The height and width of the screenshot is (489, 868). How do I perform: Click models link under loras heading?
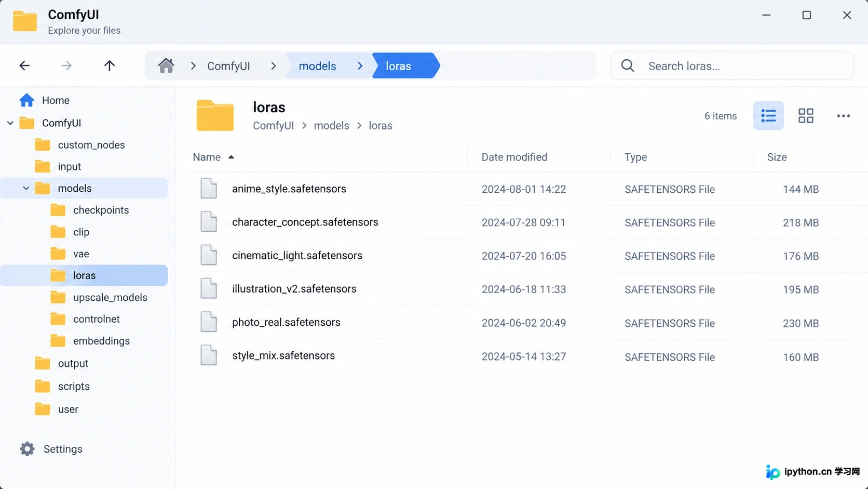pyautogui.click(x=331, y=126)
